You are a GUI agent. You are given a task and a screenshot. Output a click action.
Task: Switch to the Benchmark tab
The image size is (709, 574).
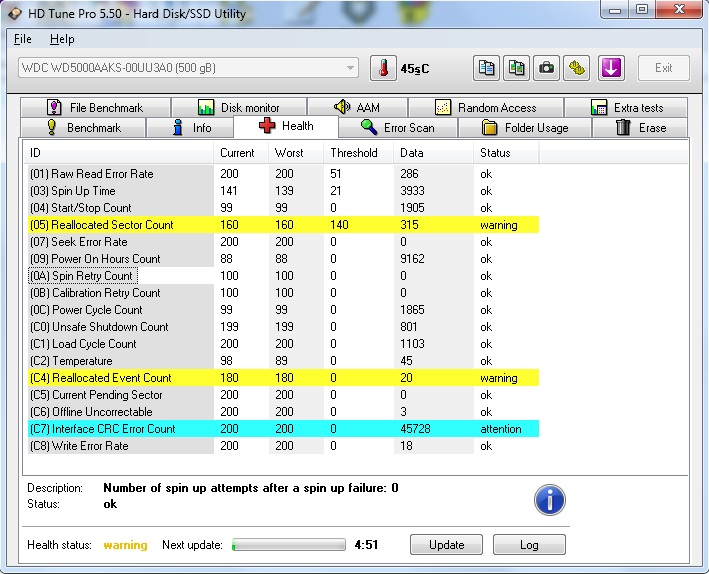pyautogui.click(x=83, y=128)
